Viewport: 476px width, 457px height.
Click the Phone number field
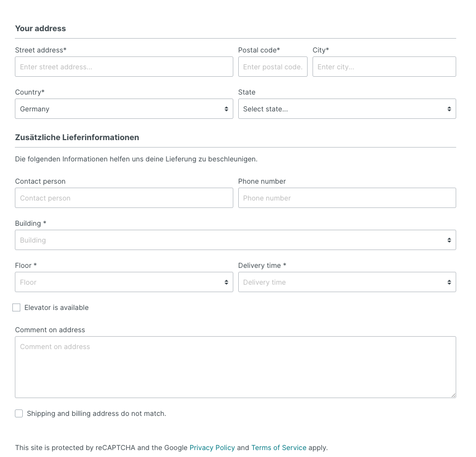(347, 198)
